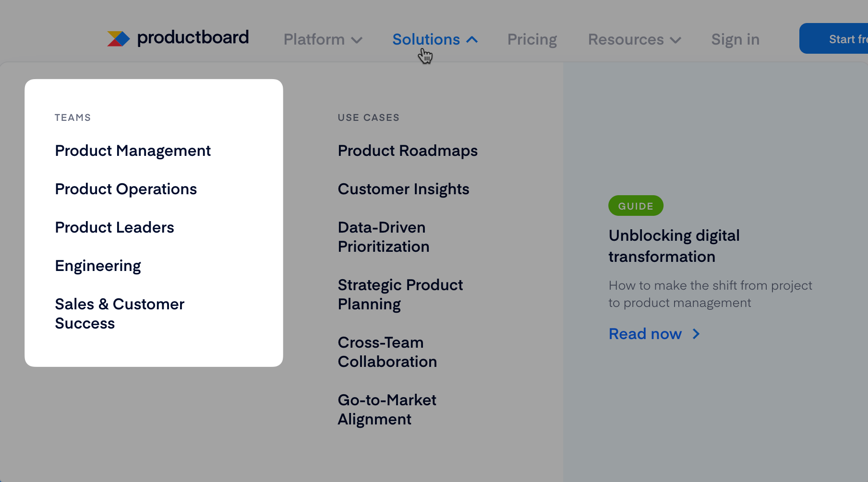This screenshot has height=482, width=868.
Task: Select Sales & Customer Success
Action: (x=120, y=314)
